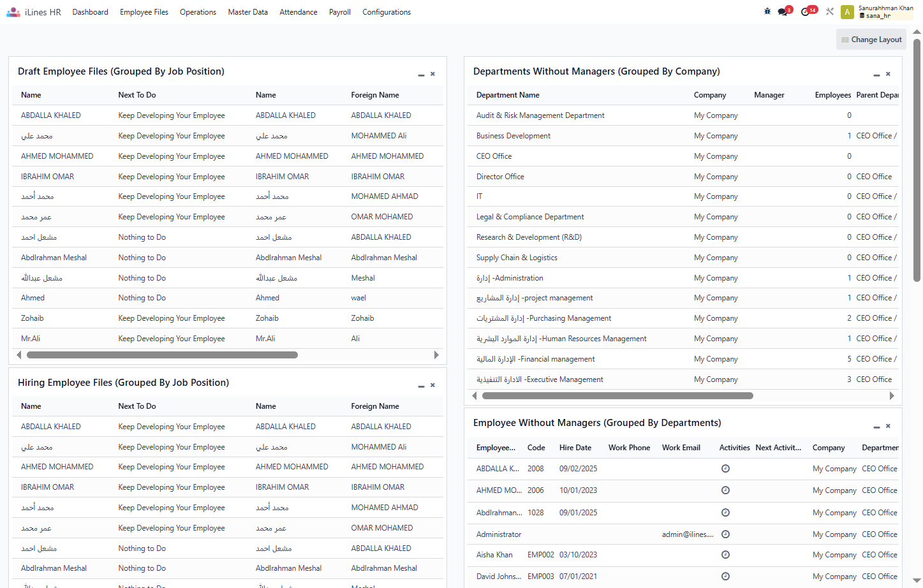
Task: Open the user avatar A menu
Action: [x=847, y=12]
